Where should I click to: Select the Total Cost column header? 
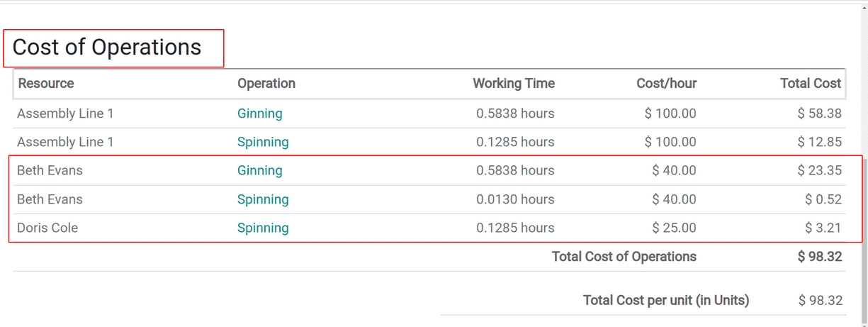click(811, 83)
